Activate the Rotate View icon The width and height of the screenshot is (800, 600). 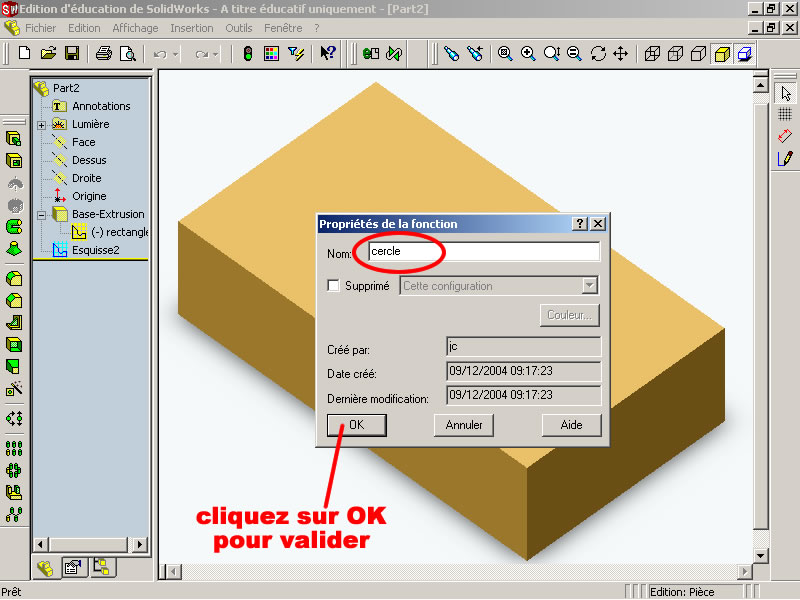tap(598, 53)
